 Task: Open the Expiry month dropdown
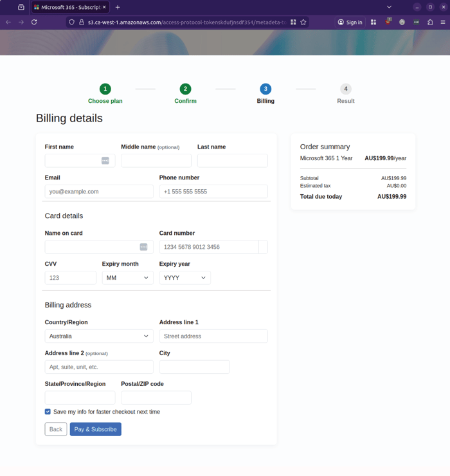(x=127, y=278)
